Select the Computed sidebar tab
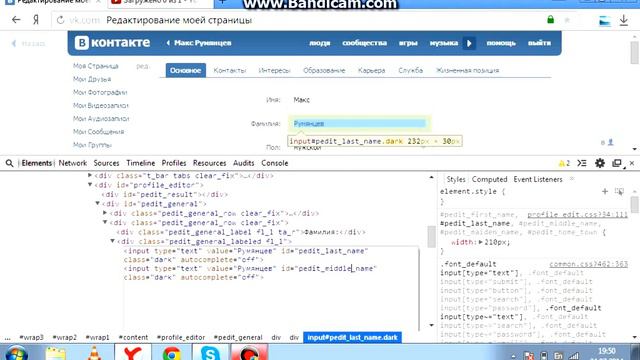 click(489, 180)
